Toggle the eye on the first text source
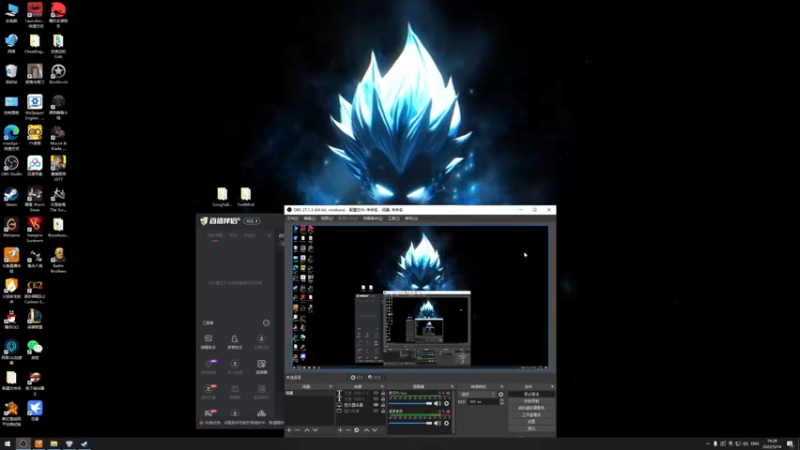Screen dimensions: 800x450 click(376, 393)
